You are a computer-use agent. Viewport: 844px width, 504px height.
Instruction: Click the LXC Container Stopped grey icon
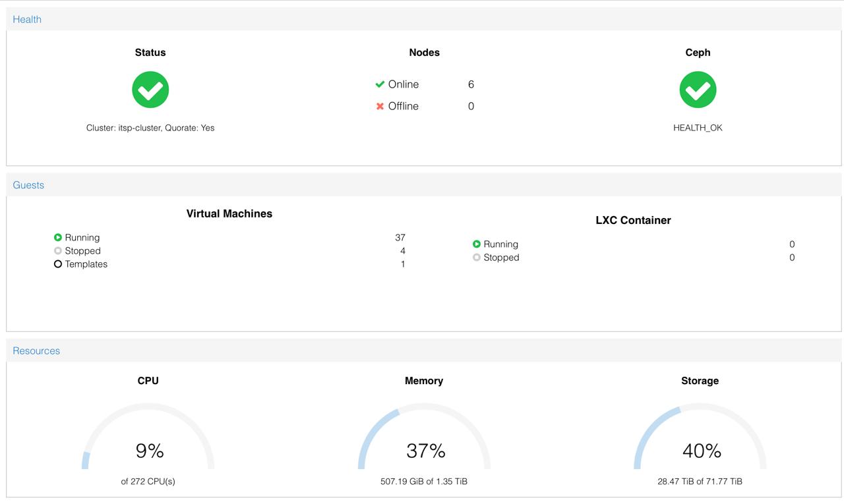coord(477,257)
